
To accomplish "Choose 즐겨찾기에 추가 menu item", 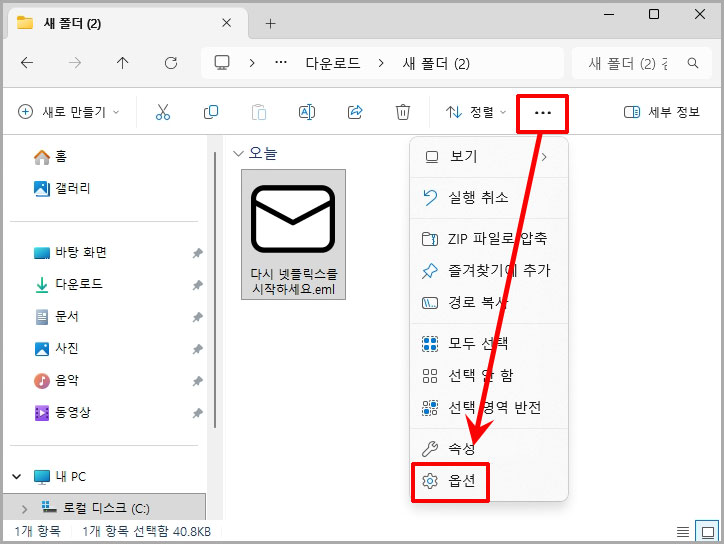I will pyautogui.click(x=489, y=271).
